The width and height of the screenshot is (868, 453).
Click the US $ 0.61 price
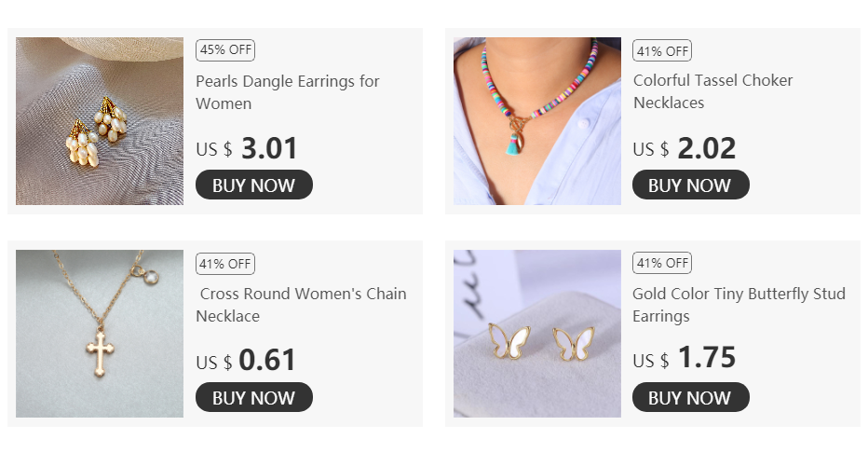246,361
